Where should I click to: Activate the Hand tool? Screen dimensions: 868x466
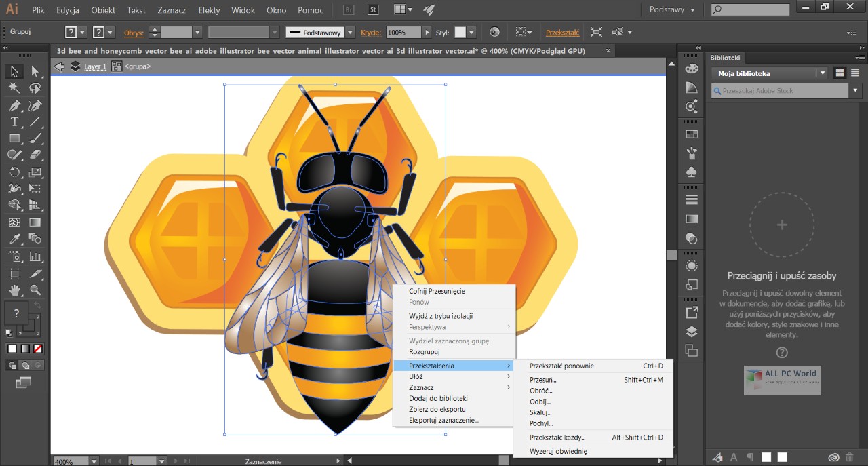coord(14,290)
